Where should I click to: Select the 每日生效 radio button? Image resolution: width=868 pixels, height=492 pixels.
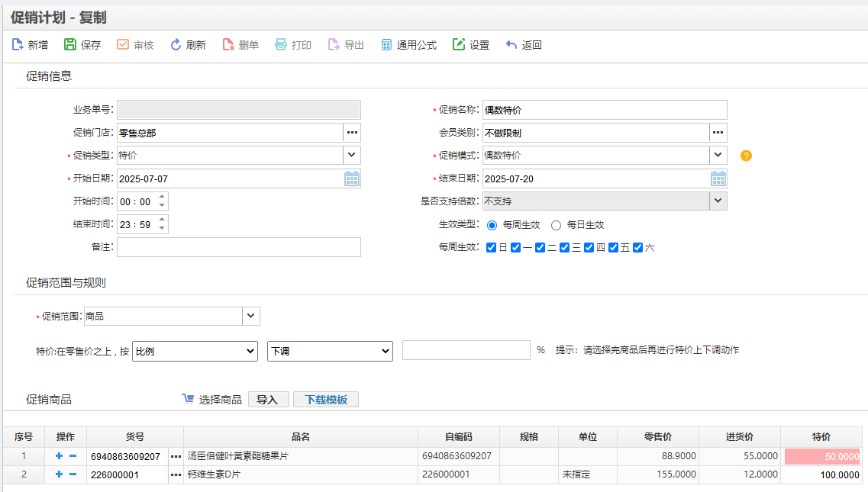tap(556, 225)
